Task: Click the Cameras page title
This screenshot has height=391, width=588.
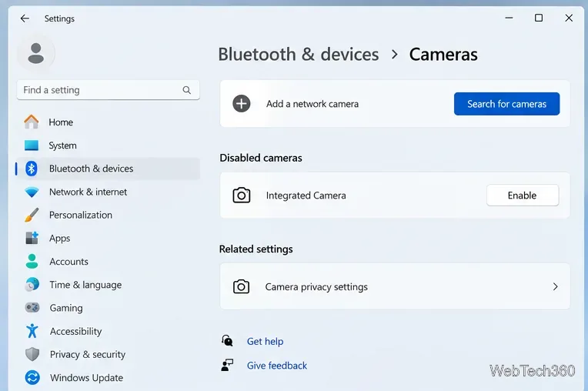Action: click(443, 55)
